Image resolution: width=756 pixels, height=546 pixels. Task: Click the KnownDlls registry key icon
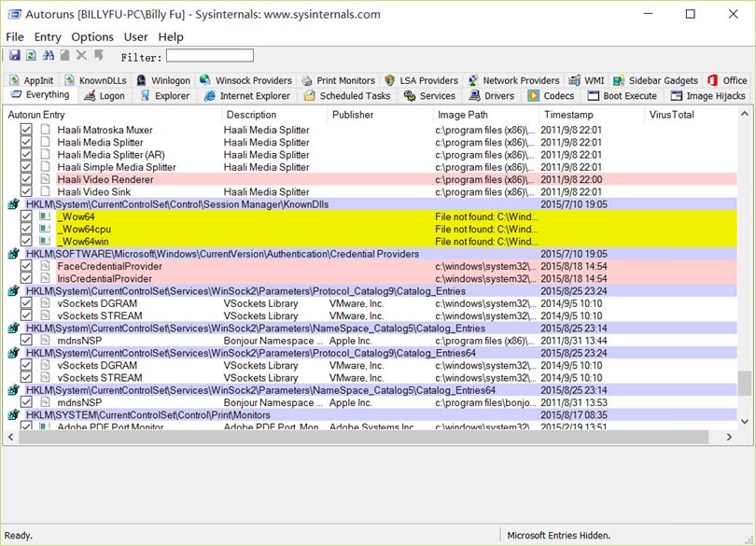(13, 204)
